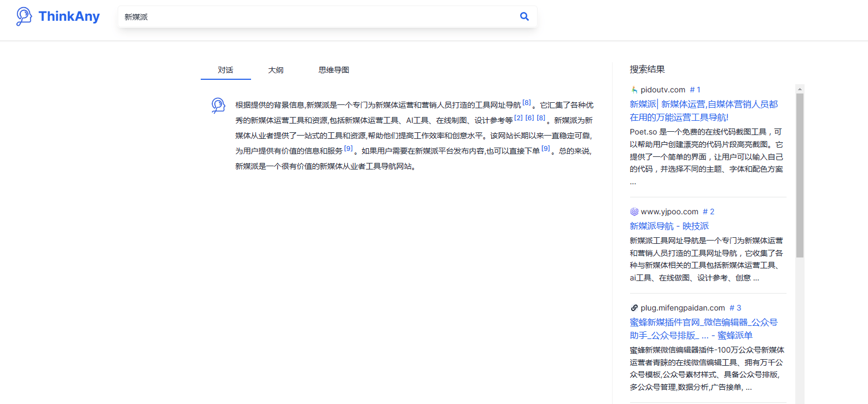Click the first [8] citation reference

pos(526,102)
